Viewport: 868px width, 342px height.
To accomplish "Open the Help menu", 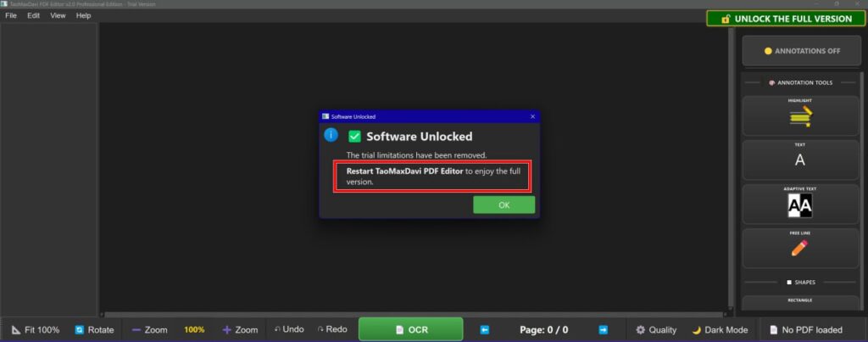I will point(83,15).
